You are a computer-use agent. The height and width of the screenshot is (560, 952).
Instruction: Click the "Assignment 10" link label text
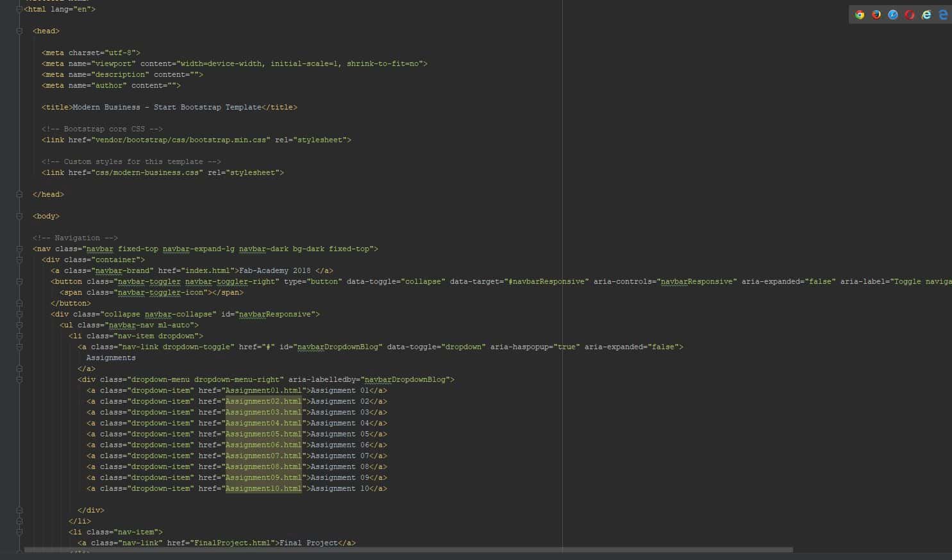pos(340,488)
